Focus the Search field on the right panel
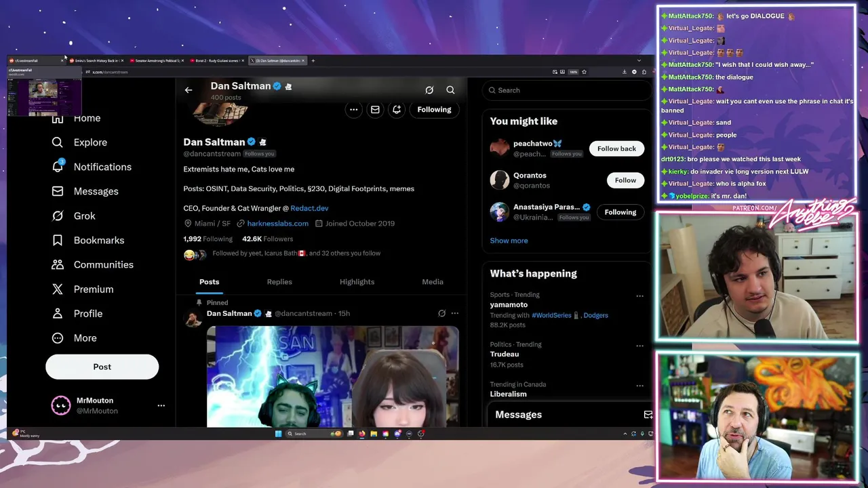The width and height of the screenshot is (868, 488). 567,90
